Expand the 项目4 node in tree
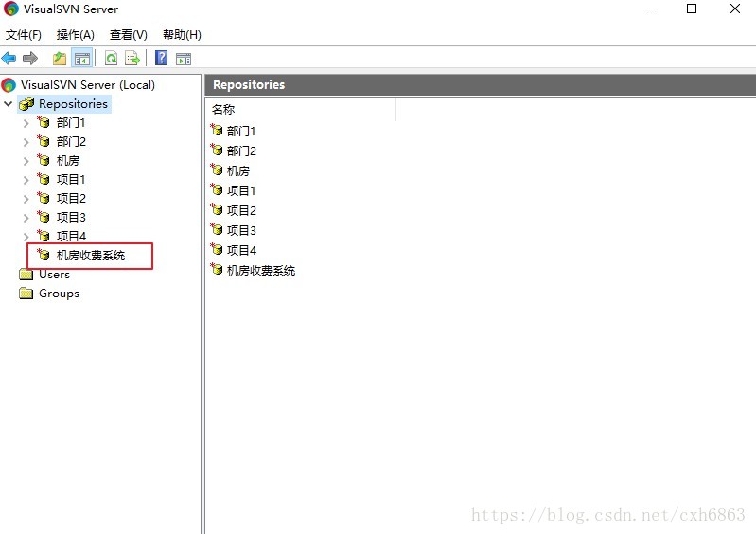Screen dimensions: 756x534 coord(26,237)
